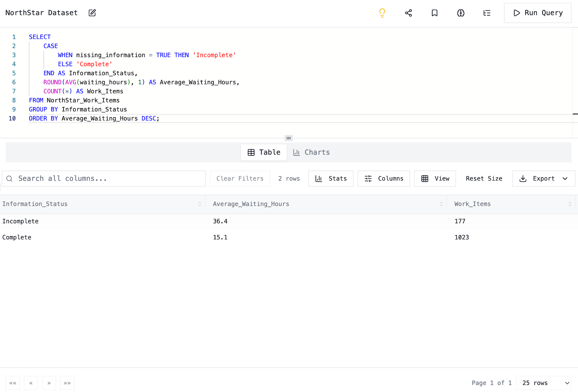Open the View options
Viewport: 578px width, 392px height.
click(x=435, y=178)
